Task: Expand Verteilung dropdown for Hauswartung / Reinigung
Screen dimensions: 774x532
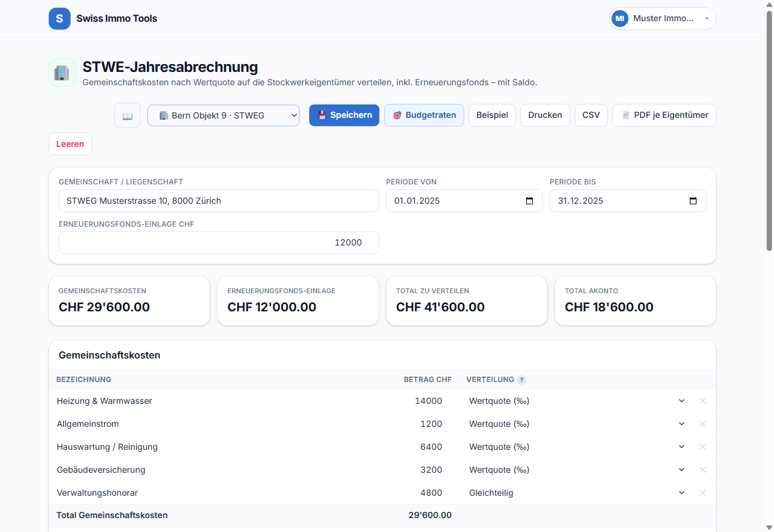Action: (x=578, y=447)
